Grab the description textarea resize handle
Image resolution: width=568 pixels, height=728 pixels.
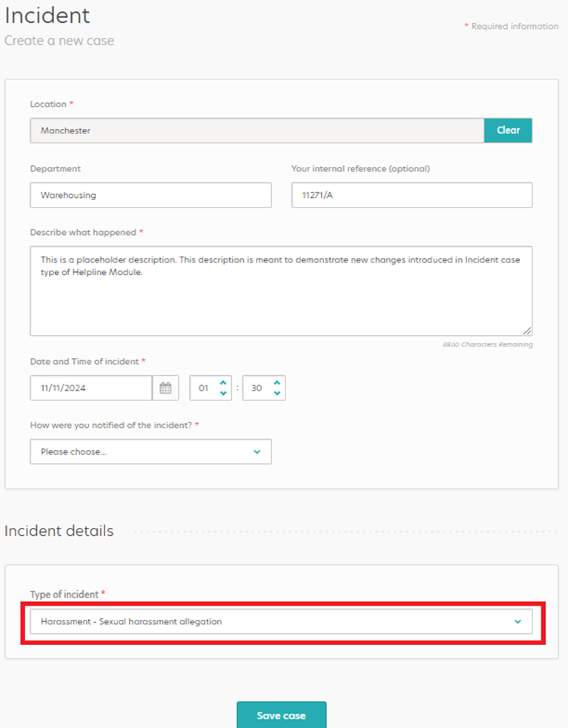click(x=527, y=331)
